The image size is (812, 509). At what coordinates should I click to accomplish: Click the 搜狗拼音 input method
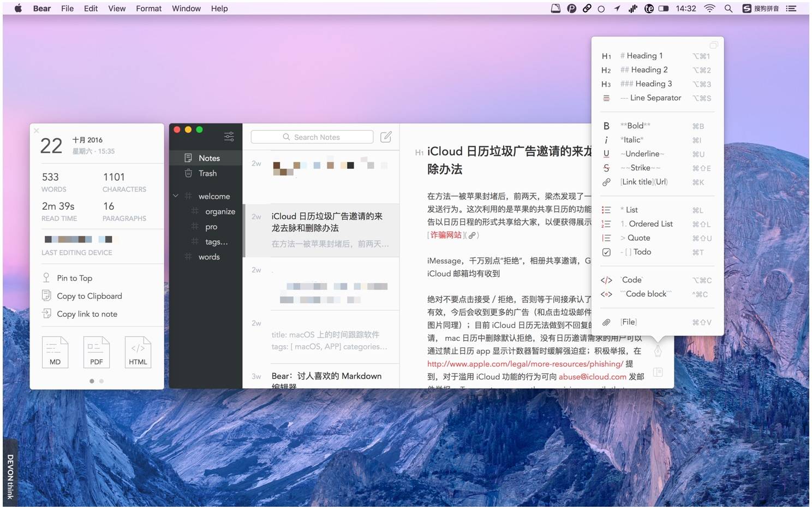[760, 8]
